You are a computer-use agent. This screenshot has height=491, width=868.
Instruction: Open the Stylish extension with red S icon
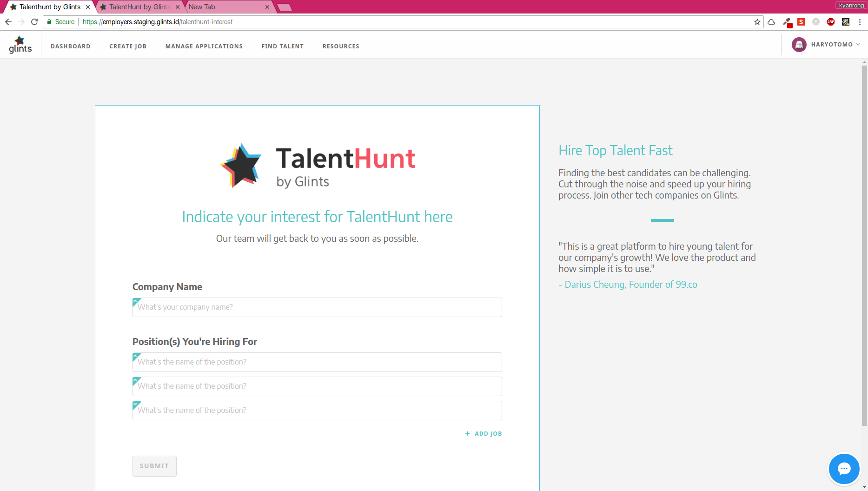point(801,22)
